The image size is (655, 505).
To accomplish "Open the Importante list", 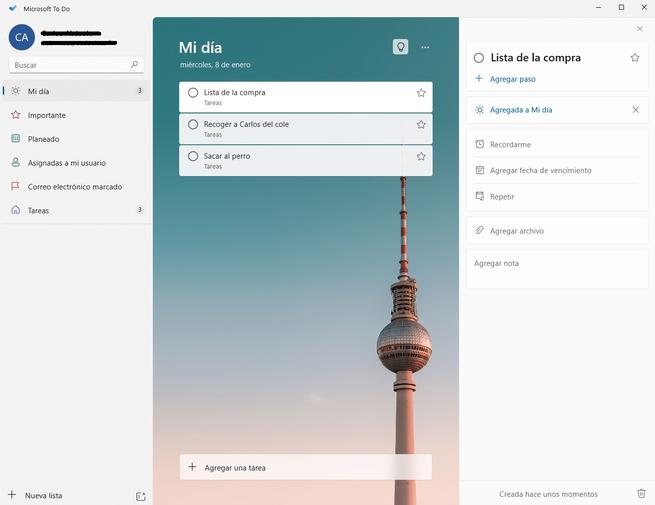I will (x=47, y=115).
